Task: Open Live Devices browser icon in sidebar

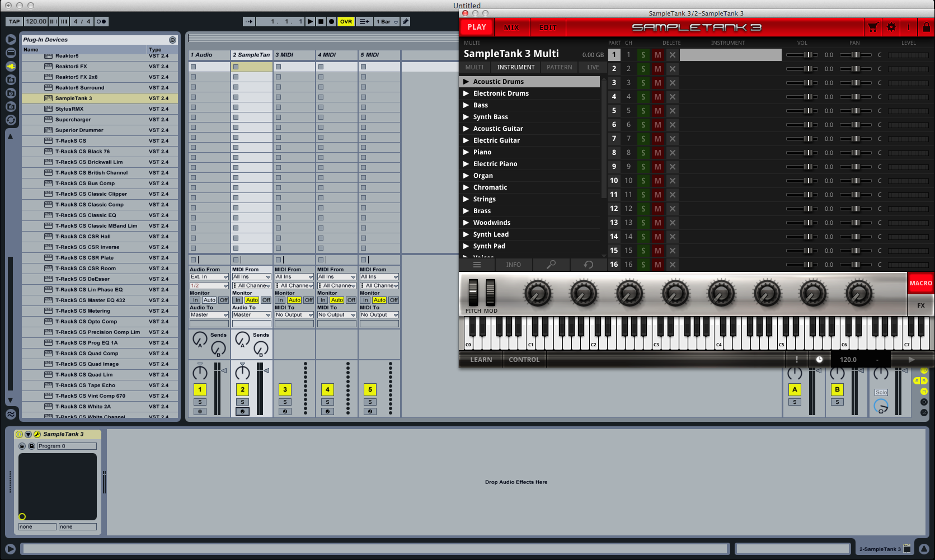Action: [x=11, y=53]
